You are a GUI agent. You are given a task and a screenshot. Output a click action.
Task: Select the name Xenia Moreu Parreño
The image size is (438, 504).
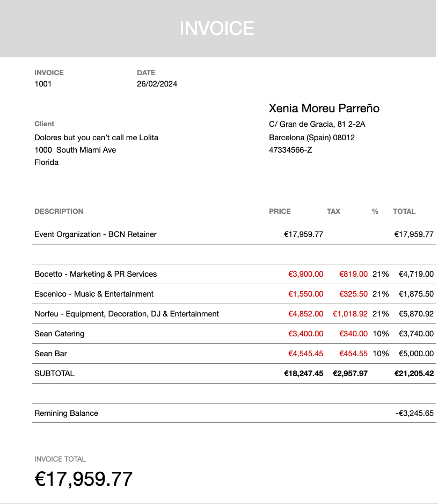(324, 109)
